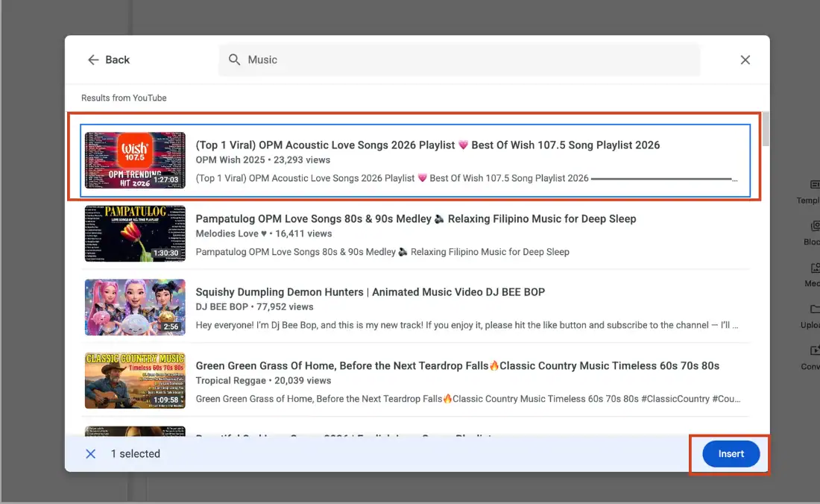The image size is (820, 504).
Task: Choose Green Green Grass Of Home title
Action: [x=458, y=365]
